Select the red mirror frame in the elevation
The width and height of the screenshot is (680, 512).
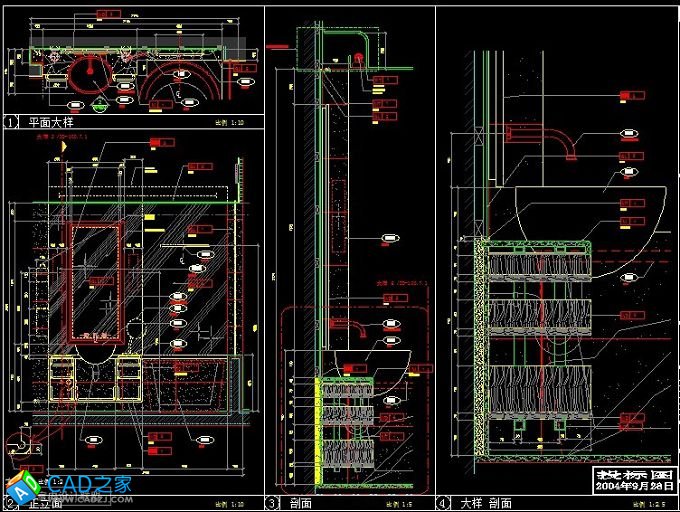click(x=69, y=280)
